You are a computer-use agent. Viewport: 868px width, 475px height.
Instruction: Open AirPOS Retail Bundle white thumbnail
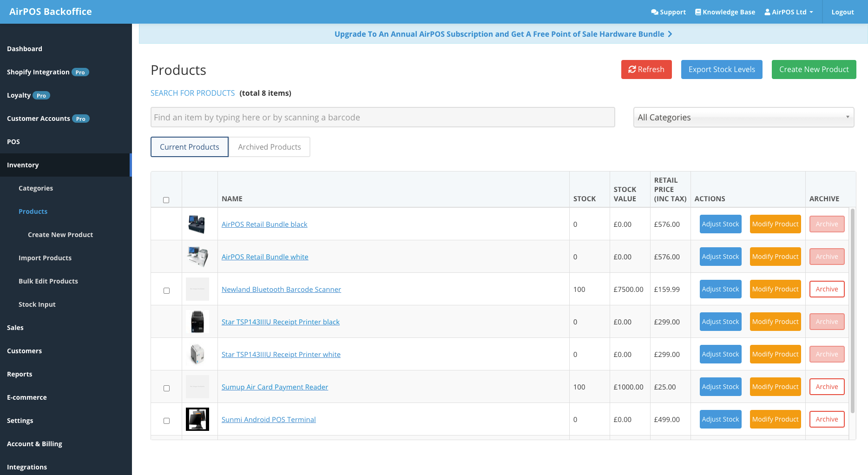pyautogui.click(x=197, y=257)
